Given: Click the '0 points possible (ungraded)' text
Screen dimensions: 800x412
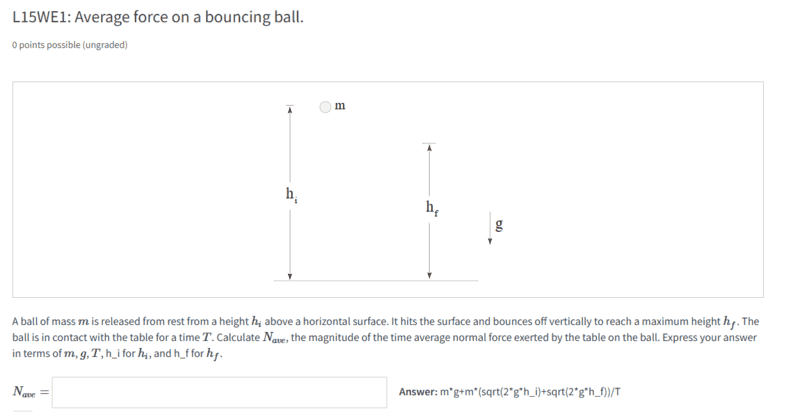Looking at the screenshot, I should pyautogui.click(x=70, y=46).
